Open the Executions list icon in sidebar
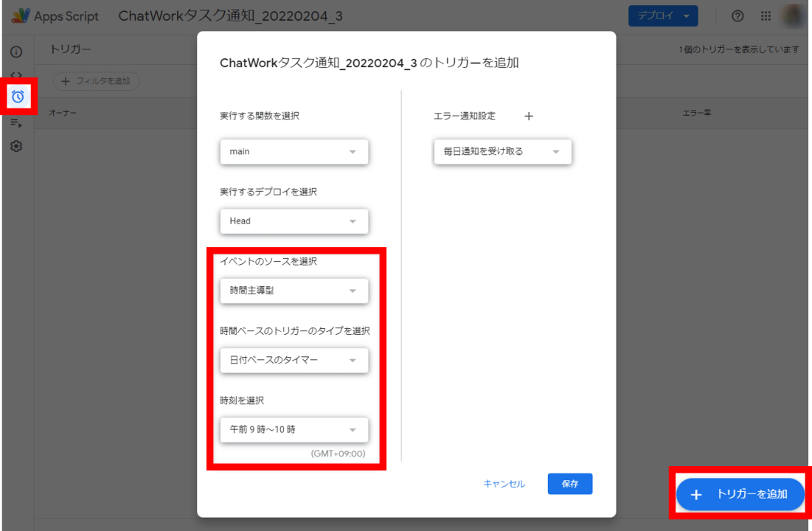812x531 pixels. [16, 123]
